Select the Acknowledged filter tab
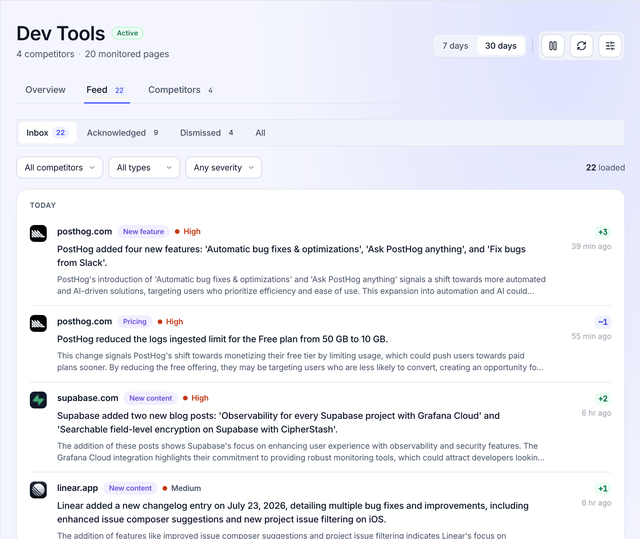The image size is (640, 539). pyautogui.click(x=122, y=133)
